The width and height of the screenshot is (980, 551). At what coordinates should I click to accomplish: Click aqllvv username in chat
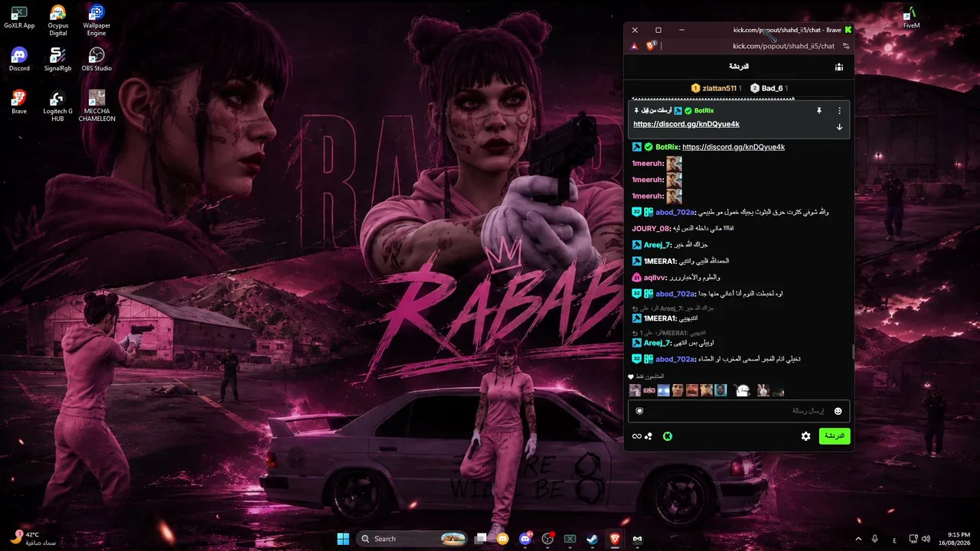click(x=655, y=278)
